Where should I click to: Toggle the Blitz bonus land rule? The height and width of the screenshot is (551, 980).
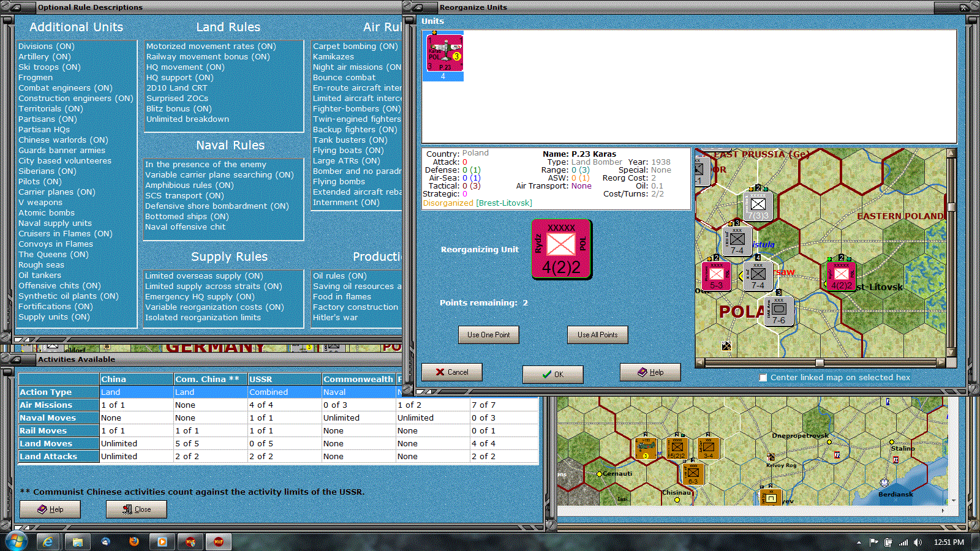coord(178,109)
